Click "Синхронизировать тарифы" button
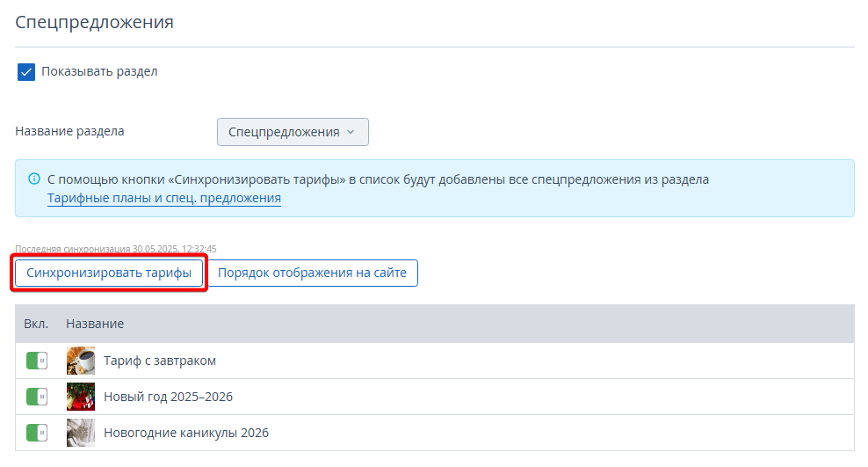Screen dimensions: 868x467 (x=109, y=273)
